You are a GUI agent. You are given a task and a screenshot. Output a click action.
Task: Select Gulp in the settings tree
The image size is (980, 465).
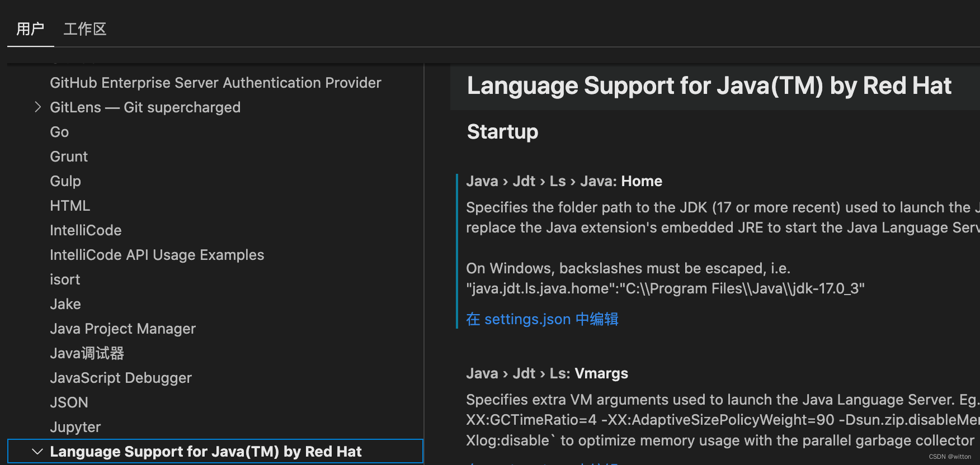(x=65, y=181)
